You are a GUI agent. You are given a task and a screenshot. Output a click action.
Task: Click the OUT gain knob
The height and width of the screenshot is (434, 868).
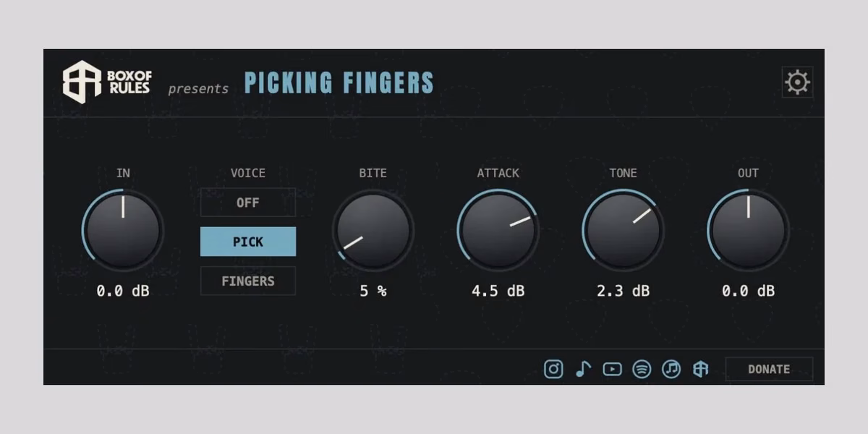[x=748, y=230]
